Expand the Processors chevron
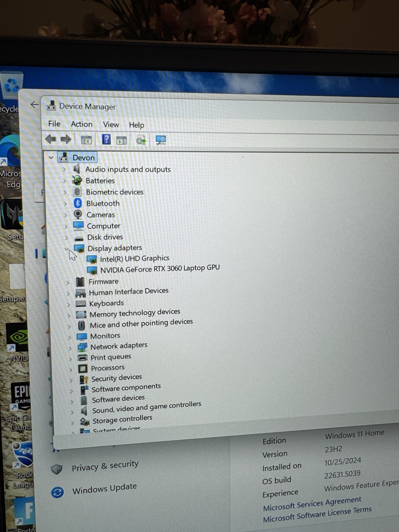399x532 pixels. point(70,369)
